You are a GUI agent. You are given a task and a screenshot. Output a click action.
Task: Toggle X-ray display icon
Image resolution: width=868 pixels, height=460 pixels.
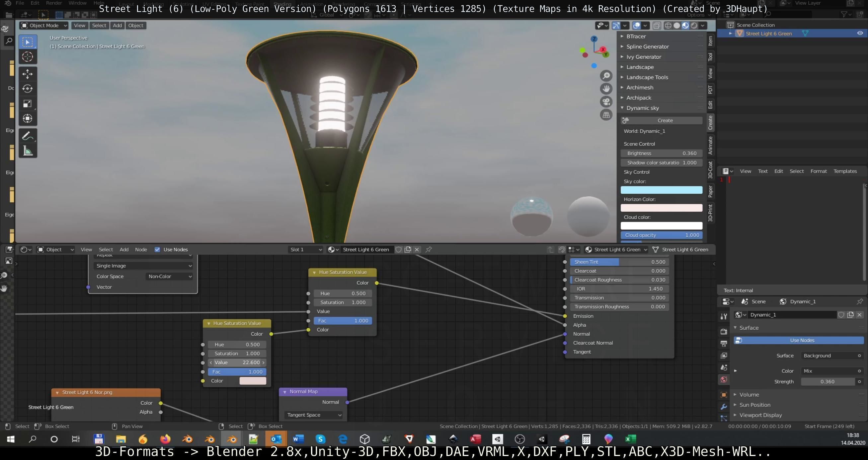point(656,26)
